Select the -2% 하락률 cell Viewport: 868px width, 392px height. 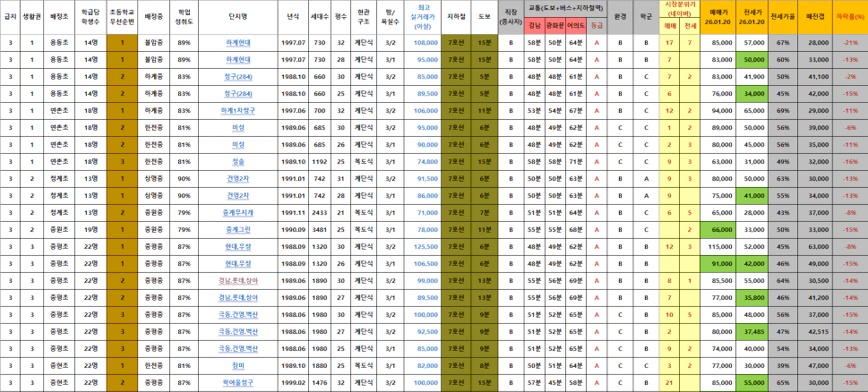(x=849, y=77)
